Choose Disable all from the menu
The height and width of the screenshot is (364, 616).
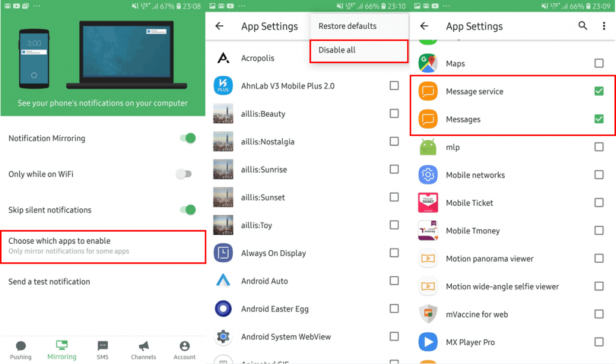pyautogui.click(x=359, y=51)
